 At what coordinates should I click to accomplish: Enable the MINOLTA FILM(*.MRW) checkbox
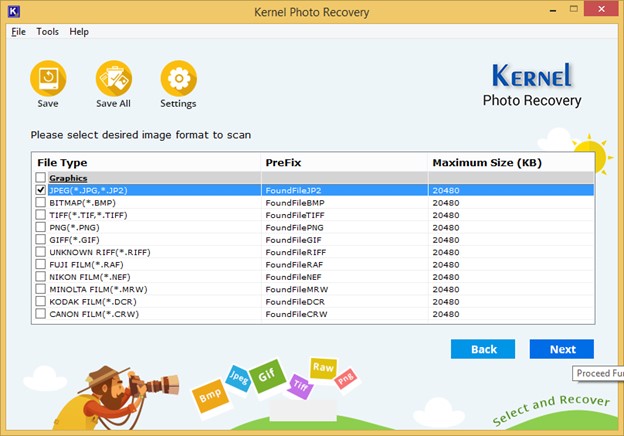click(41, 288)
